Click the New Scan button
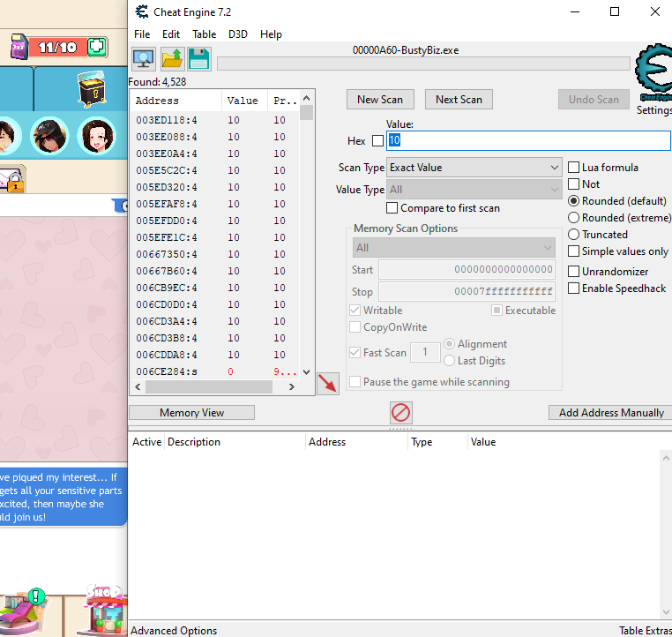Screen dimensions: 672x637 click(380, 100)
